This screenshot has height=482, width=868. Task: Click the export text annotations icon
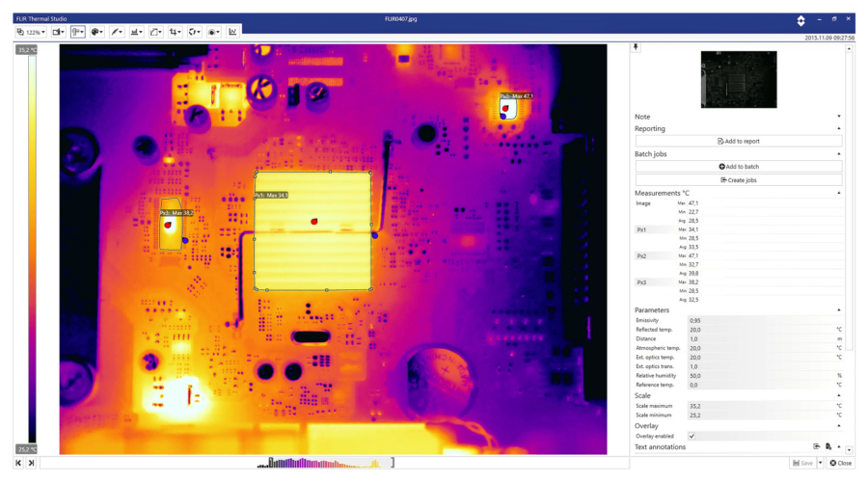[828, 446]
